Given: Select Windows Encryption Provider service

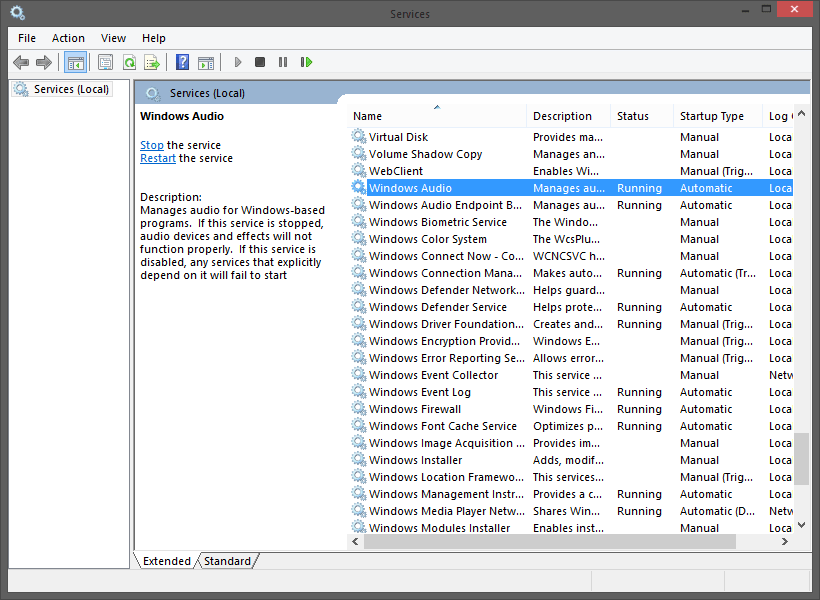Looking at the screenshot, I should [x=571, y=341].
